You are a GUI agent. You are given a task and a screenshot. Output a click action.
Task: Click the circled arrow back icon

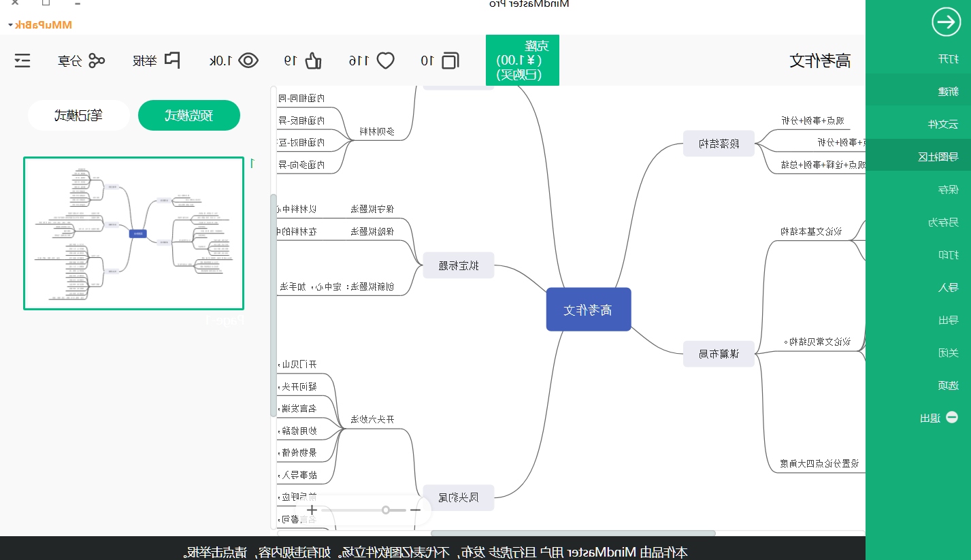pyautogui.click(x=946, y=22)
